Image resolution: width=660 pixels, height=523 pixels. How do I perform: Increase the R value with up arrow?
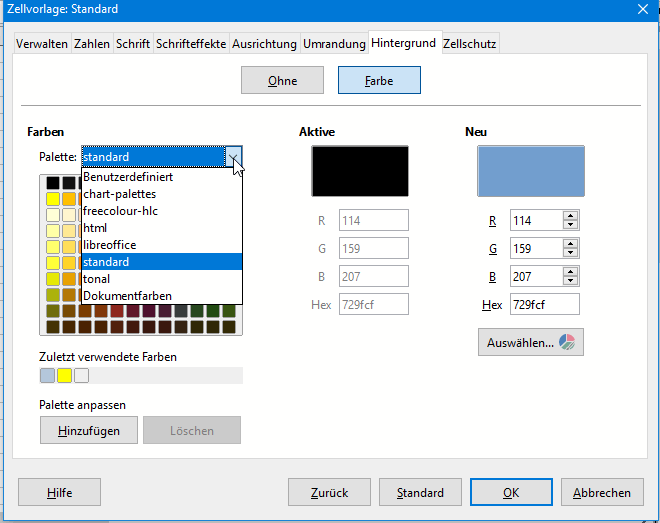[570, 216]
